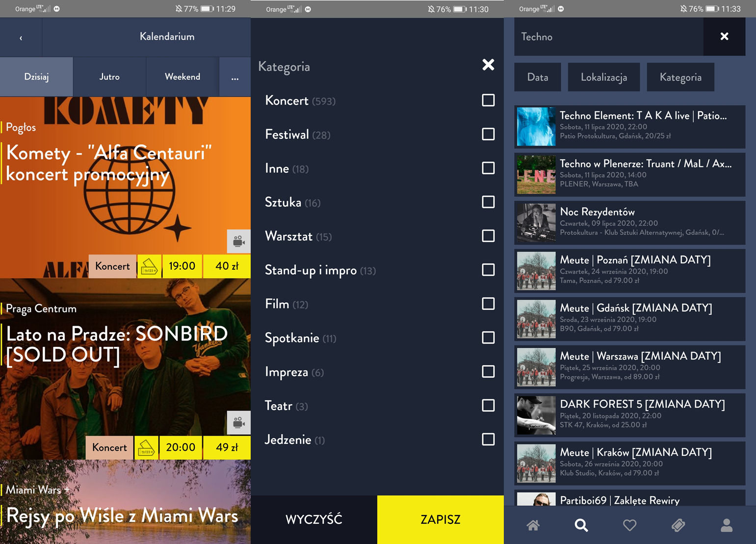Open Noc Rezydentów thumbnail

[x=536, y=223]
